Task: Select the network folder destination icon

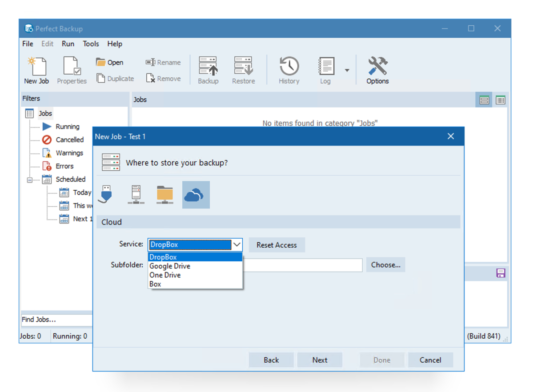Action: click(165, 195)
